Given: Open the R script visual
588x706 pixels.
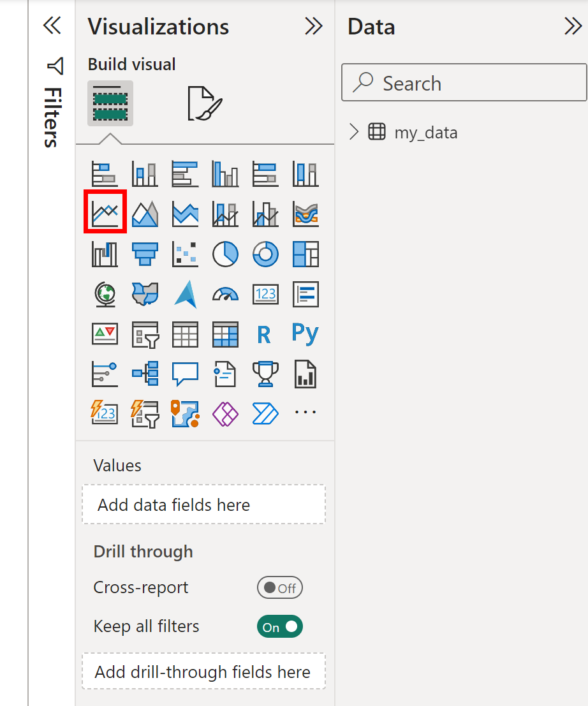Looking at the screenshot, I should click(x=265, y=334).
